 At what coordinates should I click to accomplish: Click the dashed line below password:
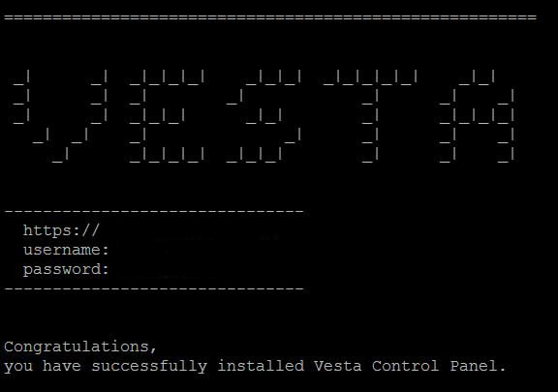click(154, 288)
